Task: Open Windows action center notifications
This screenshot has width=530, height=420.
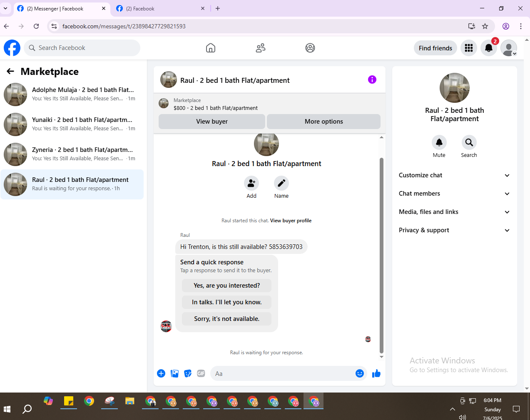Action: click(516, 409)
